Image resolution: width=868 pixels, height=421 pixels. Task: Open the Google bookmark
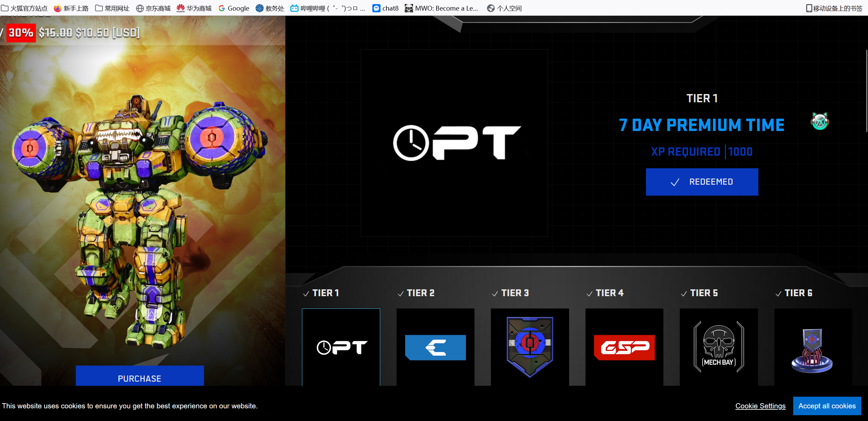(234, 8)
